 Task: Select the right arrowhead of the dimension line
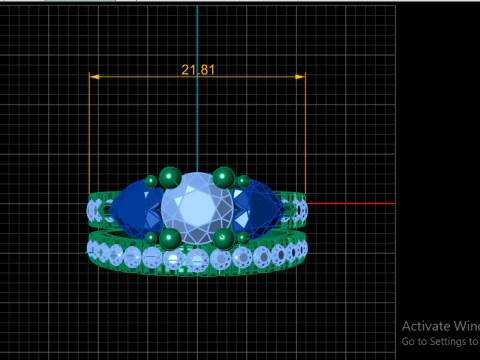coord(300,77)
